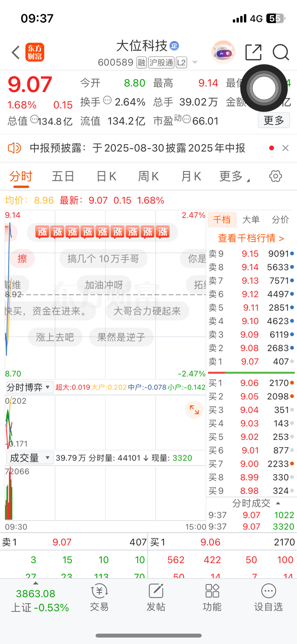Tap the 总值 info face icon
The width and height of the screenshot is (297, 644).
pyautogui.click(x=34, y=119)
